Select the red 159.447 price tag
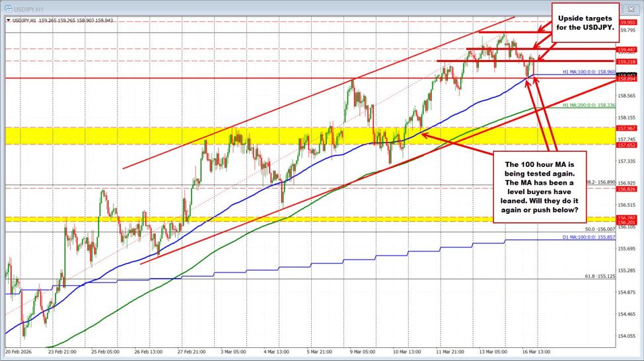644x361 pixels. tap(626, 49)
